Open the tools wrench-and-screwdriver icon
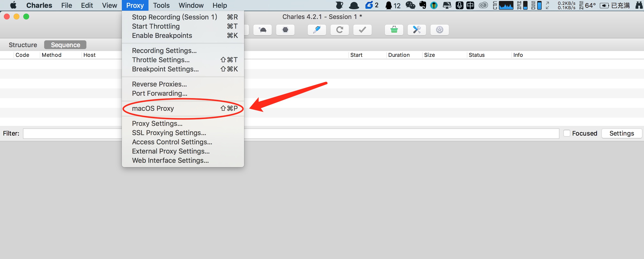644x259 pixels. click(x=417, y=30)
